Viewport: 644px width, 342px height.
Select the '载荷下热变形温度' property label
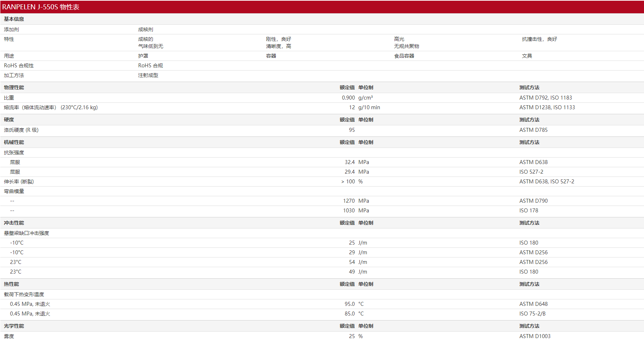coord(24,294)
